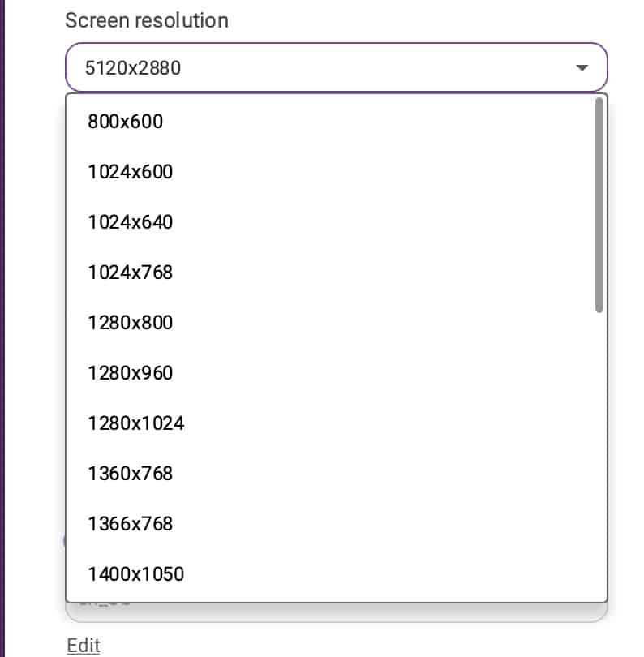Choose the 1280x800 option
The height and width of the screenshot is (657, 644).
pyautogui.click(x=131, y=323)
